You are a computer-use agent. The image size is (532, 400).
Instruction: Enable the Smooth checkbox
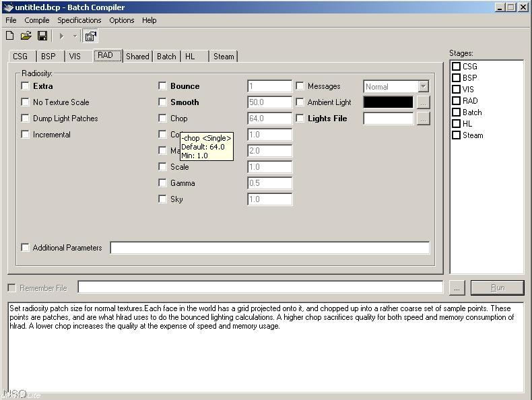162,102
